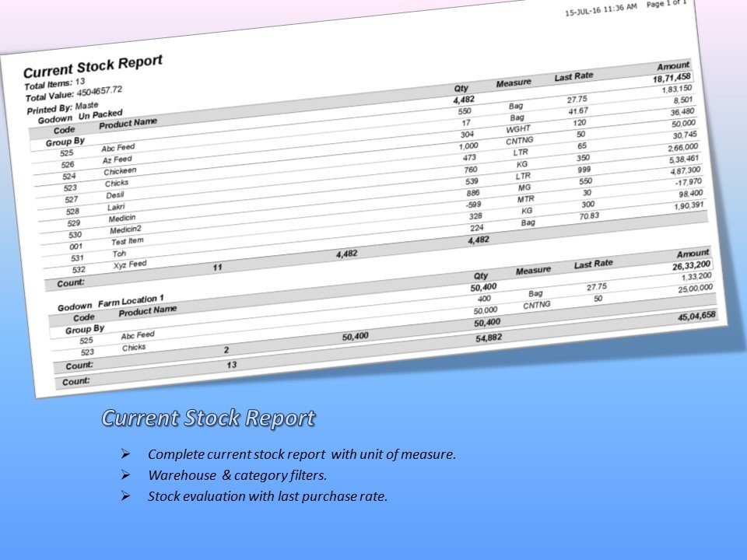Click product code 001
This screenshot has width=747, height=560.
pos(75,247)
